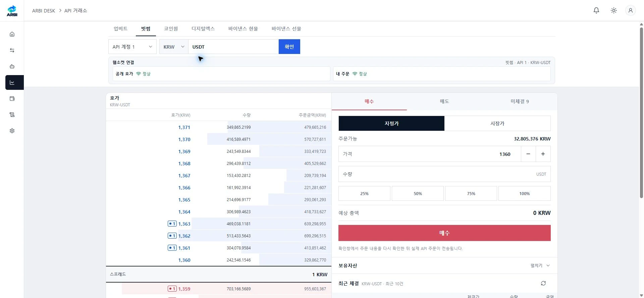Click order amount 570,727,611 in orderbook
This screenshot has height=298, width=644.
[315, 139]
